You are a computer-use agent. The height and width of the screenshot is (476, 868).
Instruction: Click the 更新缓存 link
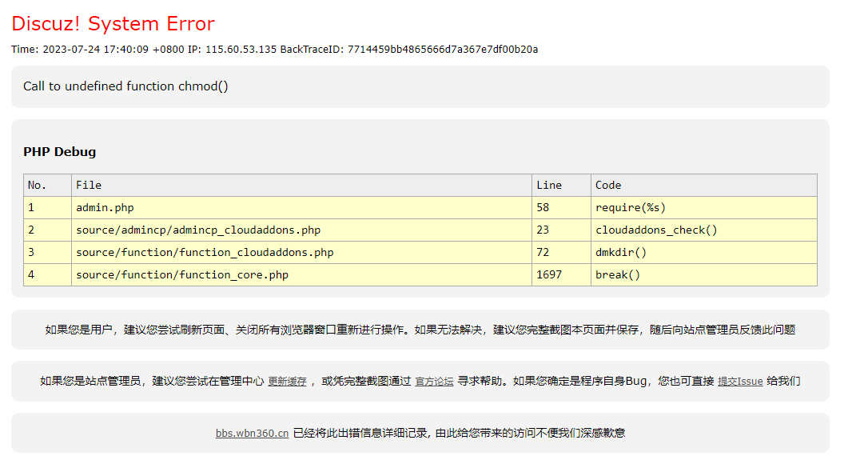coord(287,382)
